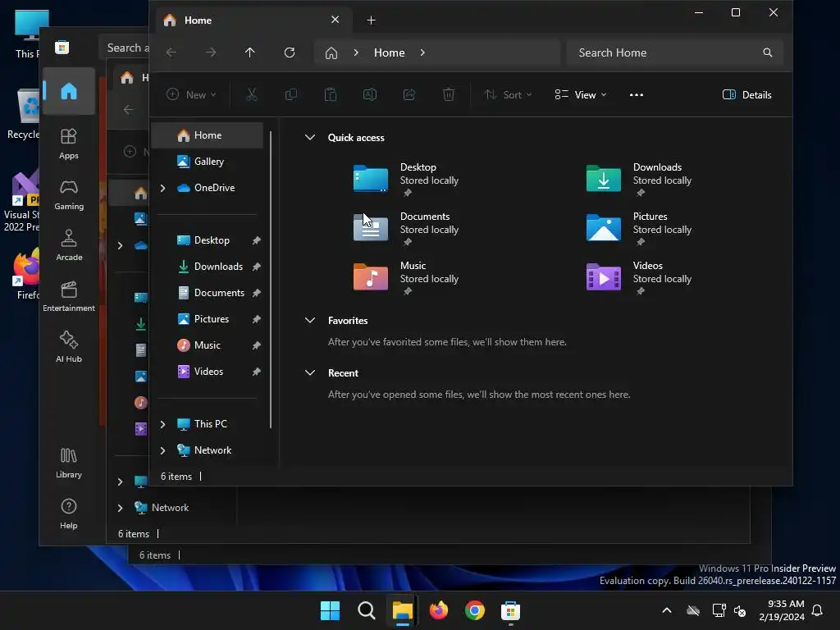Collapse the Quick access section
Screen dimensions: 840x630
pyautogui.click(x=309, y=137)
